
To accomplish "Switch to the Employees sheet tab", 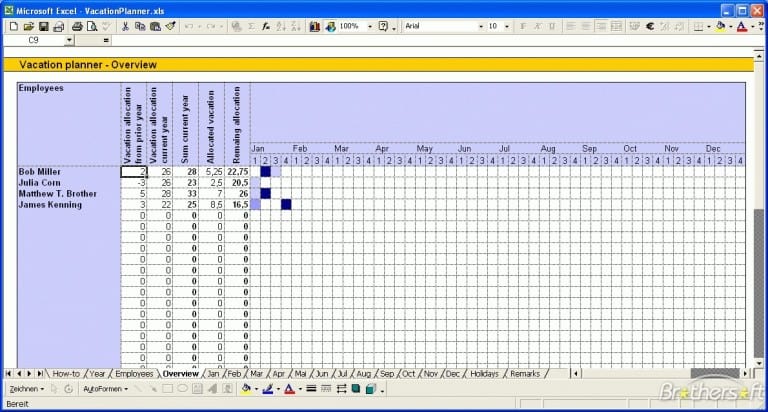I will [x=134, y=374].
